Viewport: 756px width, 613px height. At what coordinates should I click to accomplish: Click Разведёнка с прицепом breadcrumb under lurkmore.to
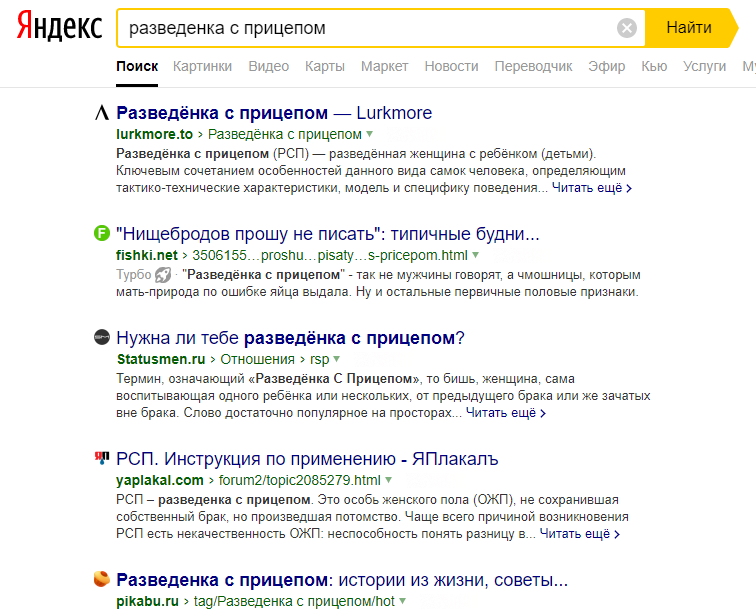coord(284,134)
